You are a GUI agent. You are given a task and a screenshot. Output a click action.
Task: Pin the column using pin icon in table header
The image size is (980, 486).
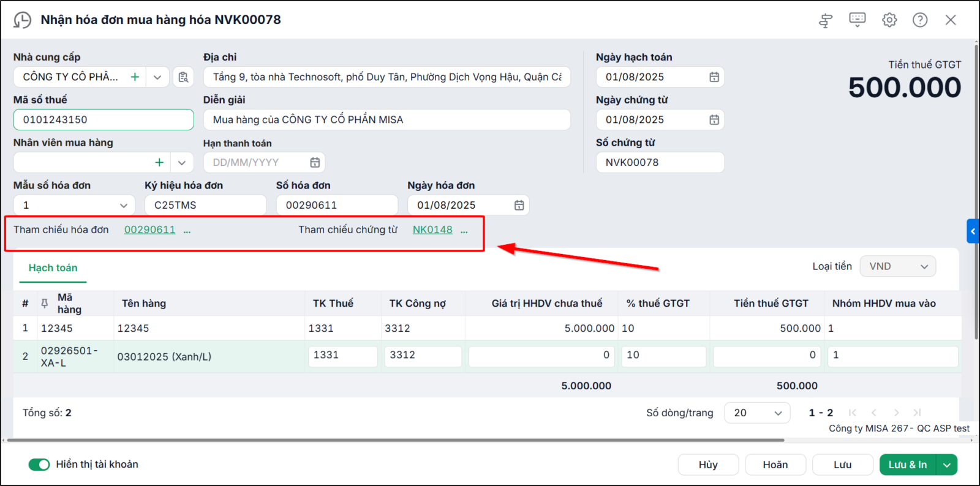coord(44,304)
